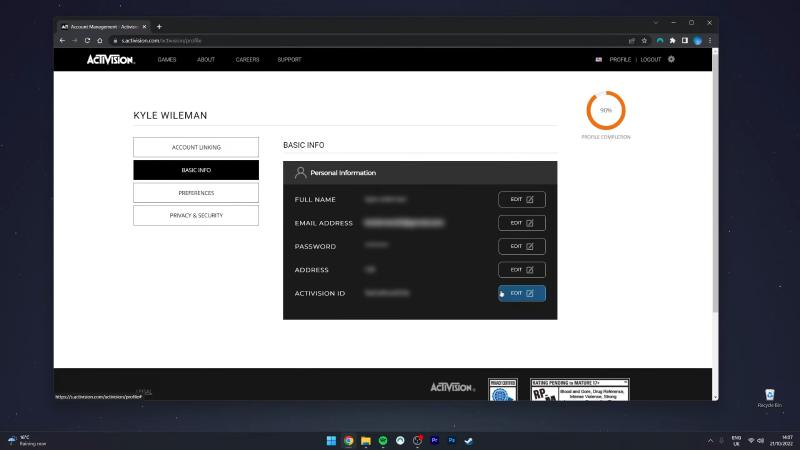Open the Chrome three-dot menu

click(x=710, y=41)
